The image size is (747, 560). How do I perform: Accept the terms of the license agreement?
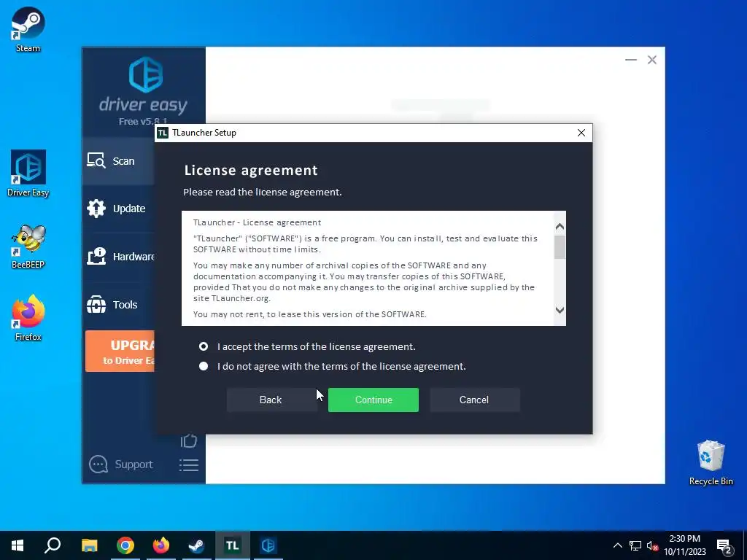click(x=204, y=346)
